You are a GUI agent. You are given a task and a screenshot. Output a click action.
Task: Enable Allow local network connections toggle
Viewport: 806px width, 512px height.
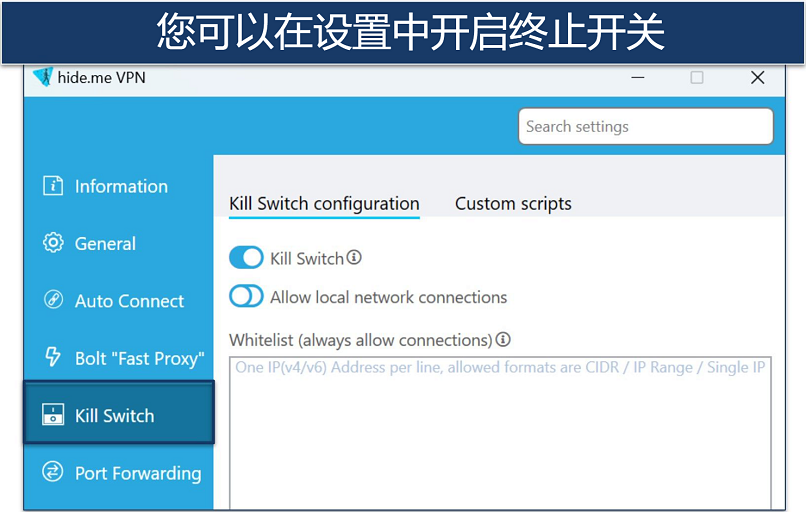pos(246,297)
